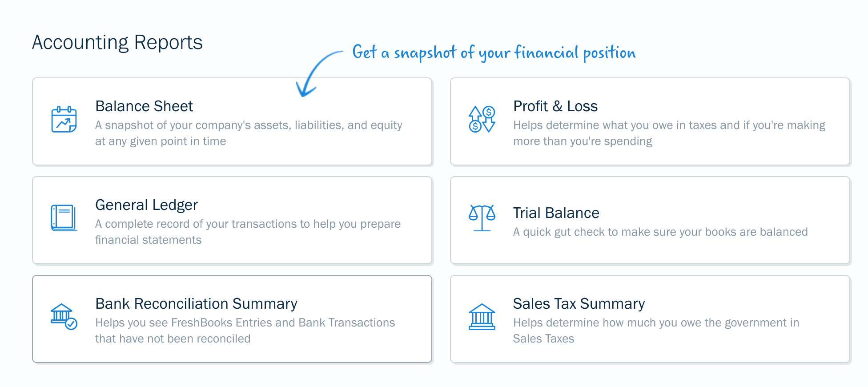Click the Bank Reconciliation bank checkmark icon
868x387 pixels.
point(64,317)
